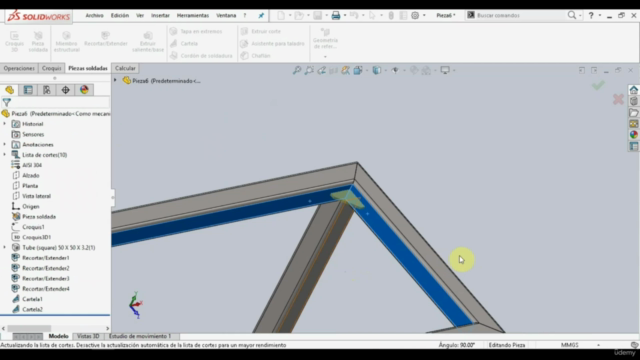Open the Ver menu
The height and width of the screenshot is (360, 640).
click(x=140, y=16)
